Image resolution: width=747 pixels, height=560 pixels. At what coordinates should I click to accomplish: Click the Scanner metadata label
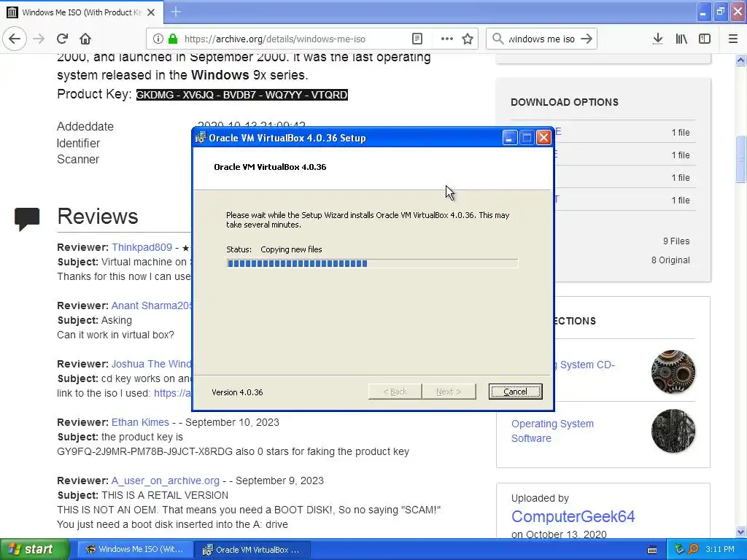click(77, 160)
